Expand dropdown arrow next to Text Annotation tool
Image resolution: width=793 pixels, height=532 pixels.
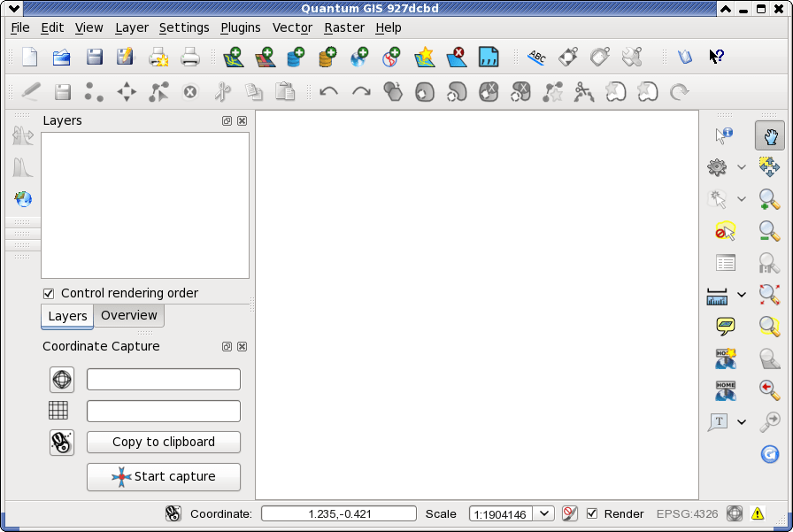[x=742, y=421]
